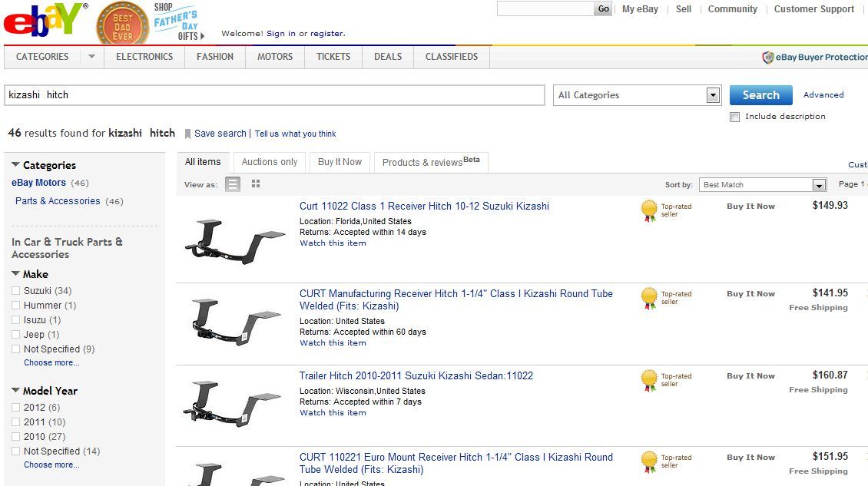Open Trailer Hitch 2010-2011 Suzuki Kizashi Sedan listing

pyautogui.click(x=416, y=376)
